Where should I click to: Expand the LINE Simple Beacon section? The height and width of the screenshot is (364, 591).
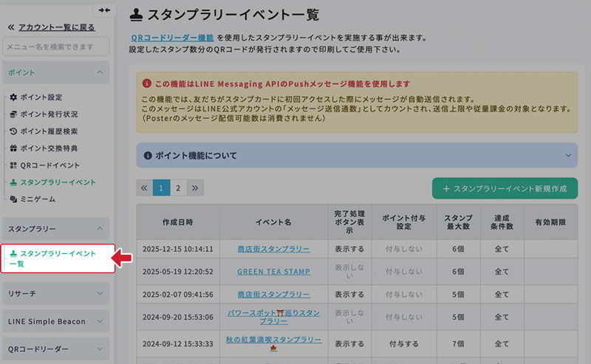coord(100,321)
